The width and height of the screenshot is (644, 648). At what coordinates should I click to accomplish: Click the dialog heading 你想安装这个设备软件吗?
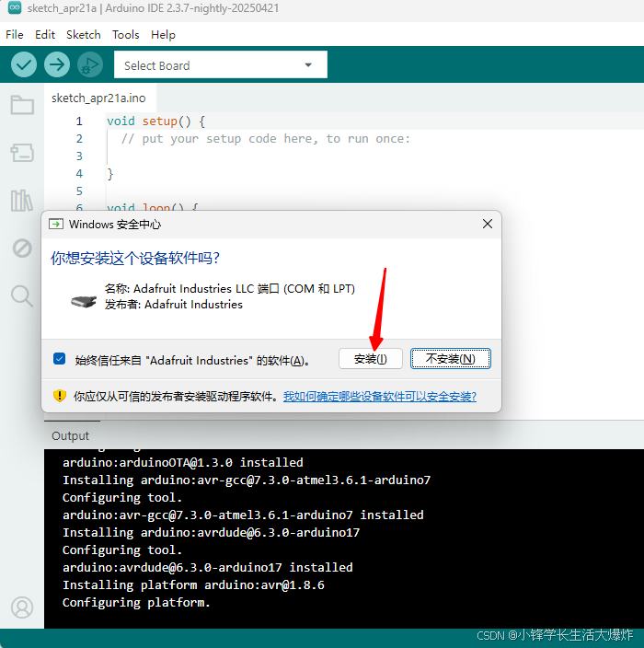coord(135,259)
